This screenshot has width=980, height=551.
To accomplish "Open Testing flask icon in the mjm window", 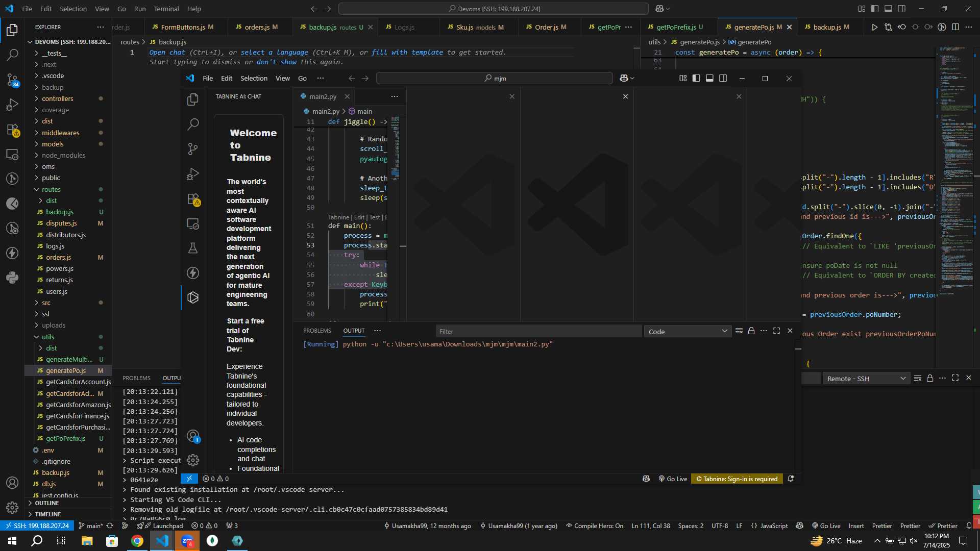I will 193,248.
